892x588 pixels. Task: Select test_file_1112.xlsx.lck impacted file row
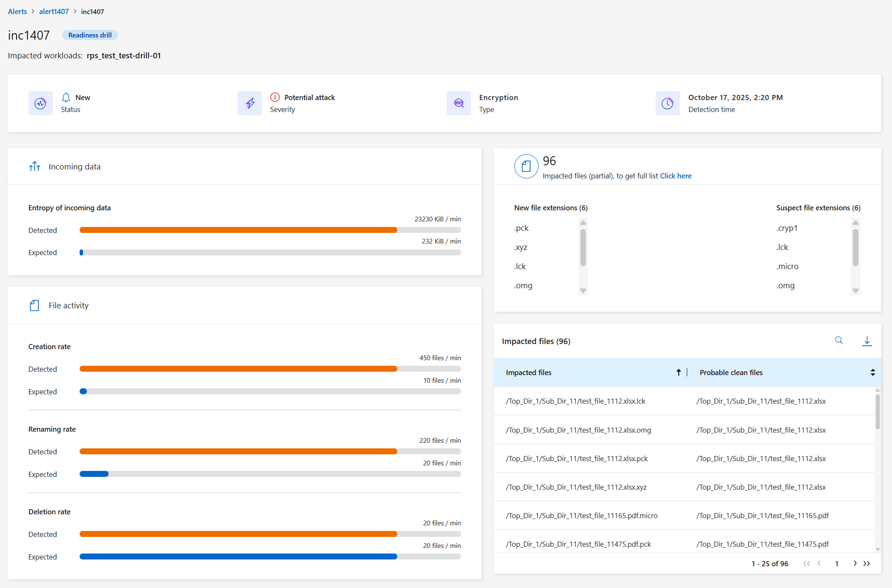tap(575, 401)
